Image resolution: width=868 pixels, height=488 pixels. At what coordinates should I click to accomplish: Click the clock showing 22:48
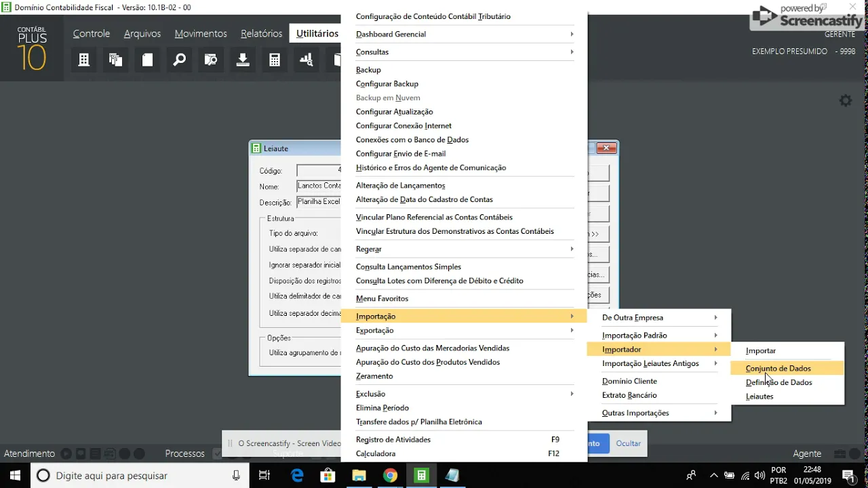(812, 470)
